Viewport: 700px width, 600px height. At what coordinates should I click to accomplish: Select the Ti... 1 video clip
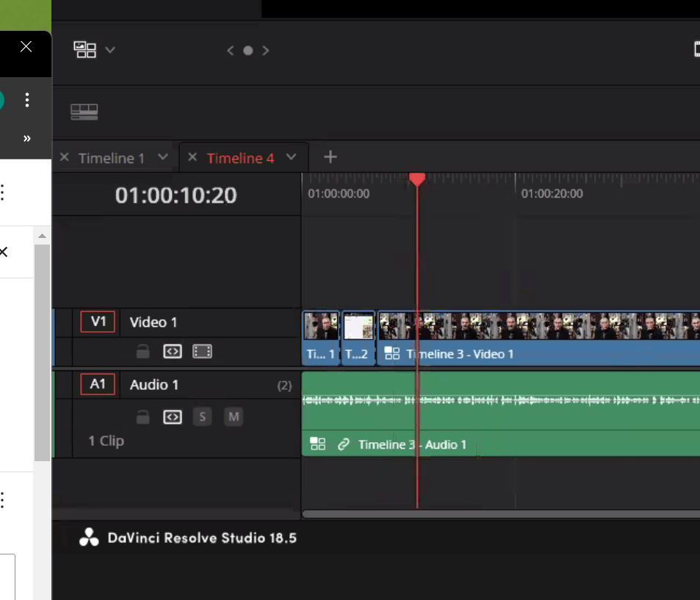320,338
